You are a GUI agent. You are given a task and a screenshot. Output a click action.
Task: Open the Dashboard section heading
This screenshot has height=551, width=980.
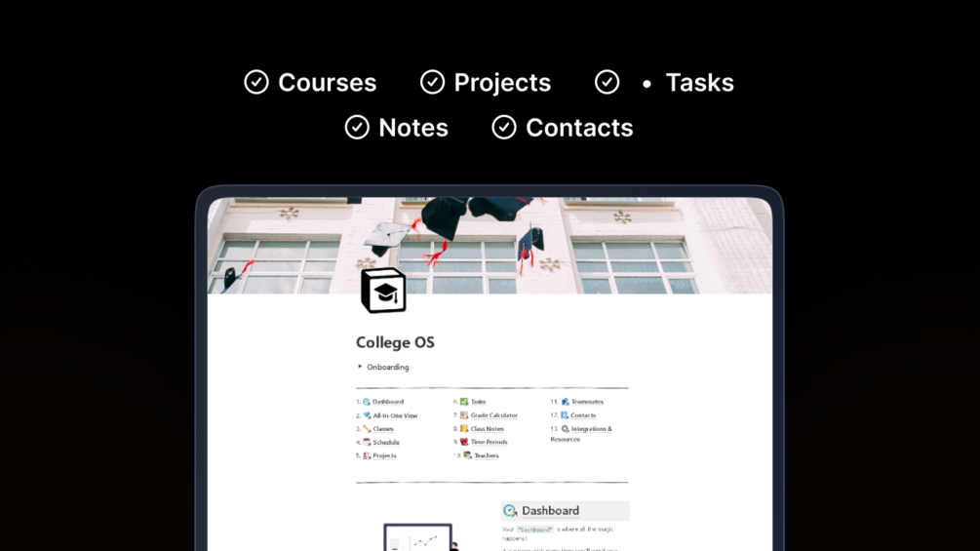[551, 510]
